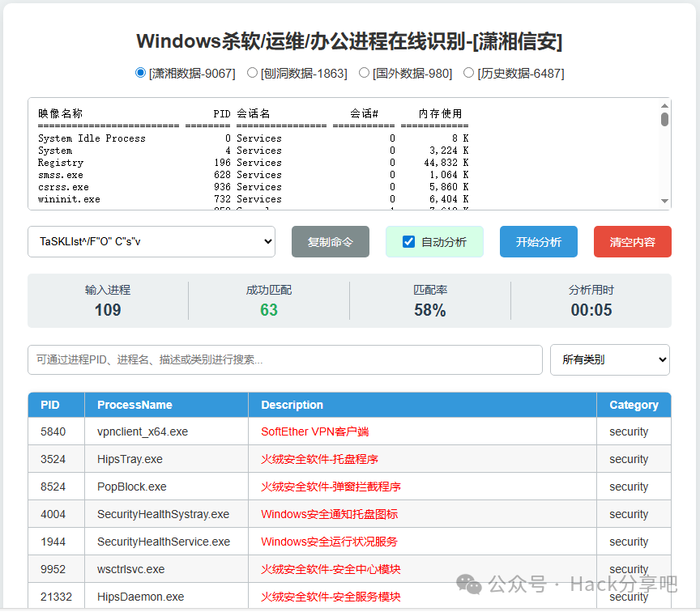The height and width of the screenshot is (612, 700).
Task: Click the SoftEther VPN客户端 description
Action: [x=314, y=431]
